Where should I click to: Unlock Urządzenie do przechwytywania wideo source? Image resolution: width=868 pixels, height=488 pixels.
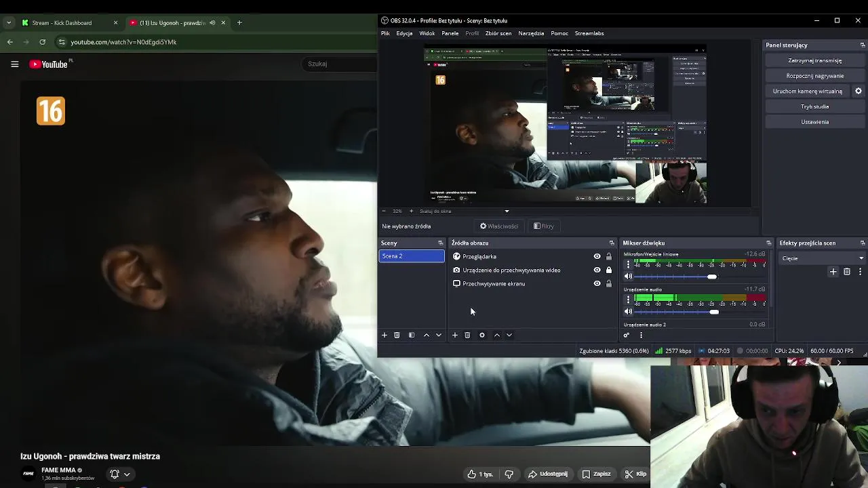coord(609,270)
